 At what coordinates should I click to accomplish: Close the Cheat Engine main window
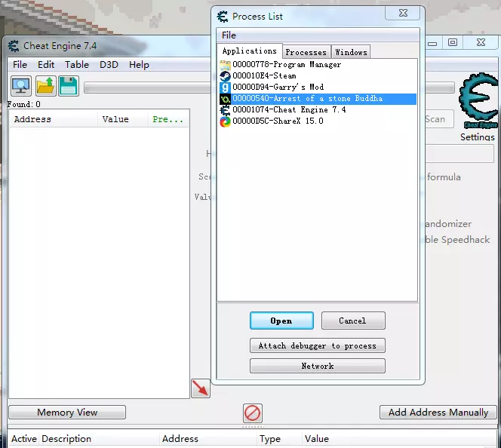pos(481,42)
